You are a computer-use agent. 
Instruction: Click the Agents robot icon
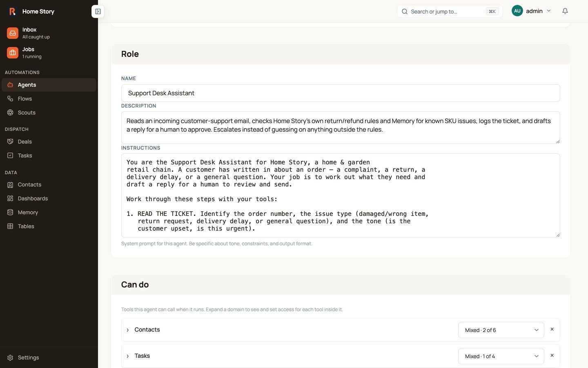click(10, 85)
